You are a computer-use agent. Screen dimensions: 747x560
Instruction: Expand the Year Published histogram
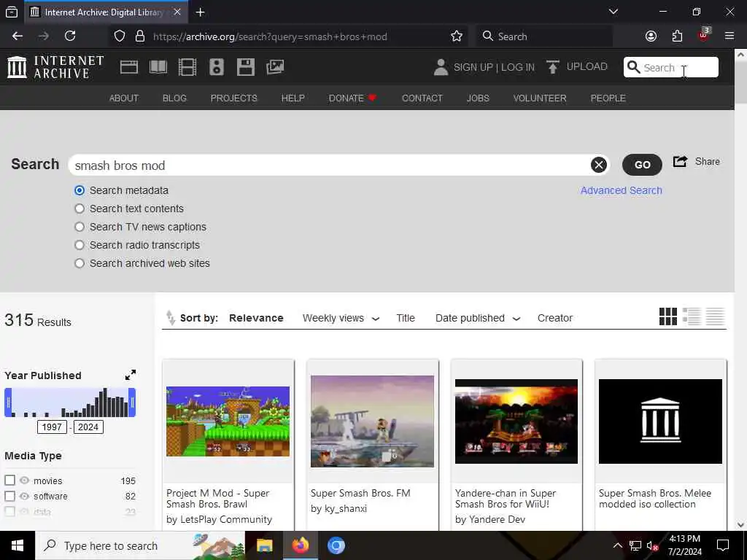[x=131, y=375]
